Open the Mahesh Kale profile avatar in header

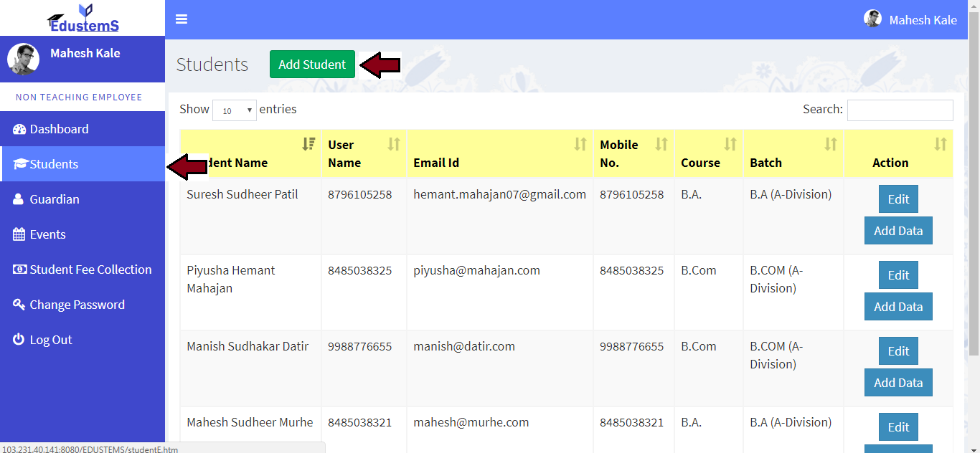[872, 19]
